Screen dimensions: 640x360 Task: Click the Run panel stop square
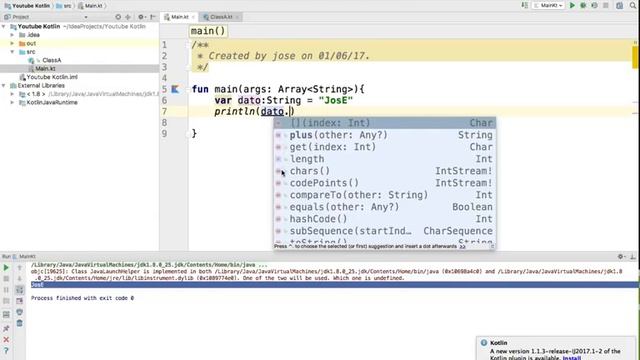pyautogui.click(x=6, y=279)
